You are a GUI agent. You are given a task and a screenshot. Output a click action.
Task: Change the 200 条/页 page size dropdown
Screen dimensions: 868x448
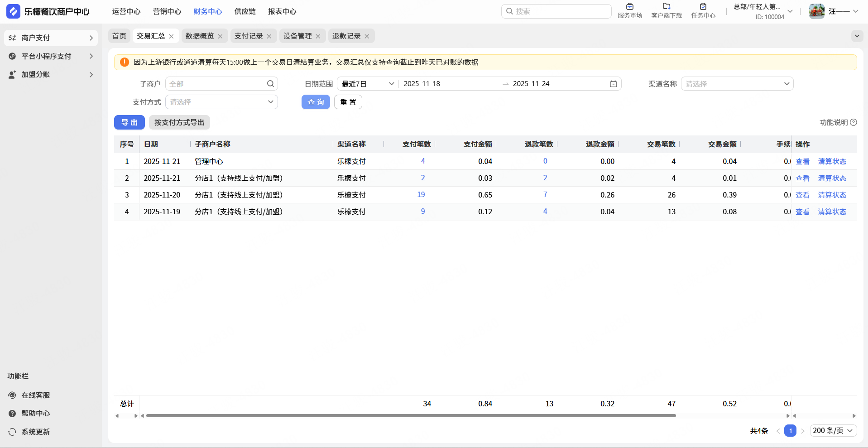[x=833, y=430]
